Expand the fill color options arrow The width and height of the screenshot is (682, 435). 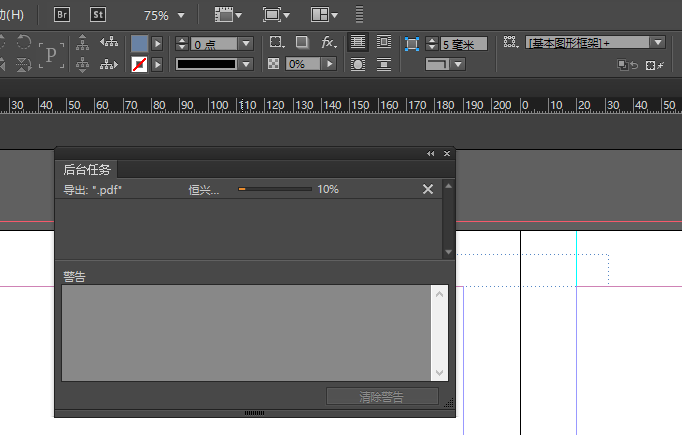pos(157,44)
